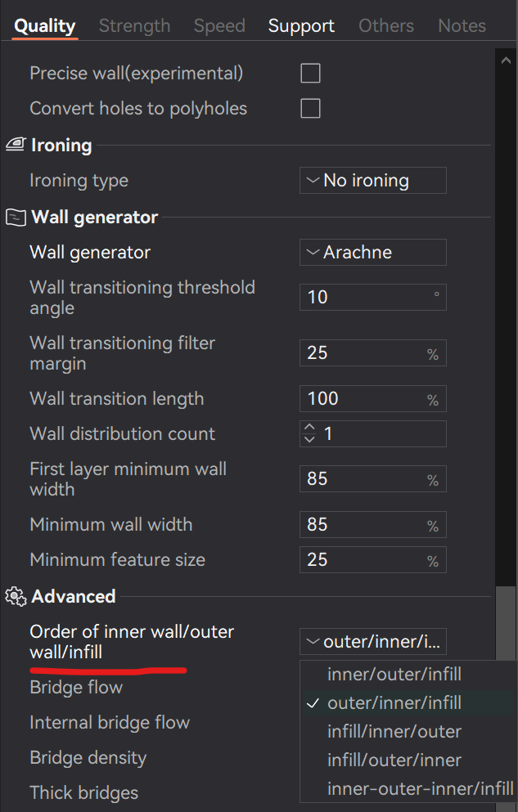Switch to the Strength tab
518x812 pixels.
coord(135,25)
